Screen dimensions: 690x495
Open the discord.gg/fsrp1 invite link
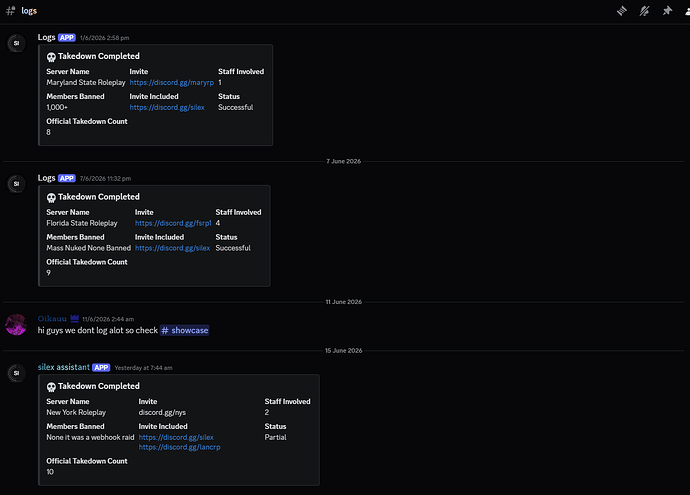173,223
